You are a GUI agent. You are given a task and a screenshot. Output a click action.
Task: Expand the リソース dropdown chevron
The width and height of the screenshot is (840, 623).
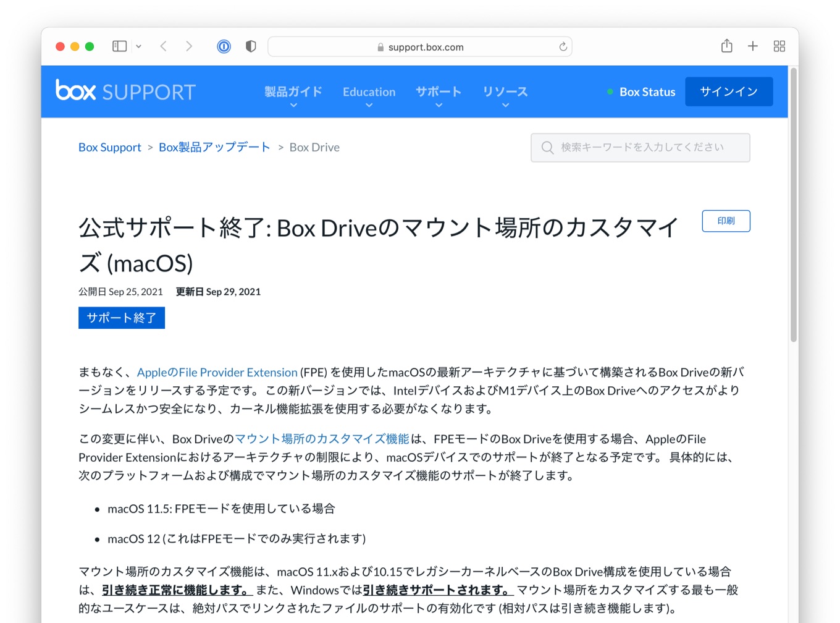click(x=505, y=105)
